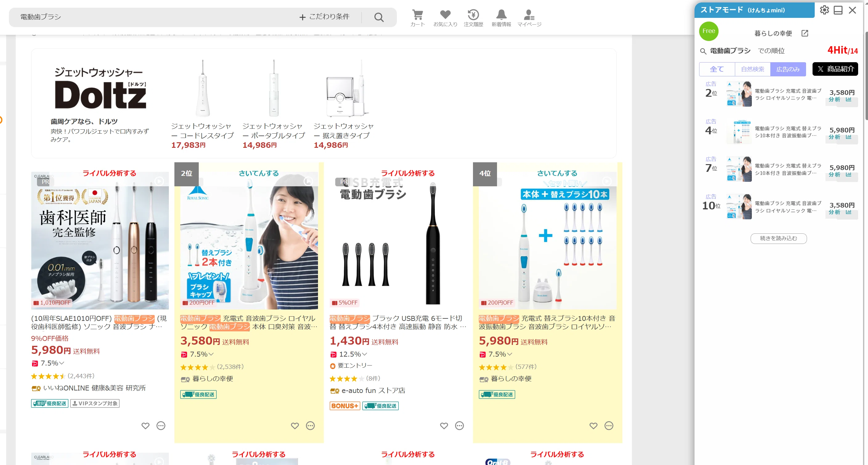Favorite the 1,430円 black toothbrush
The height and width of the screenshot is (465, 868).
click(x=444, y=426)
